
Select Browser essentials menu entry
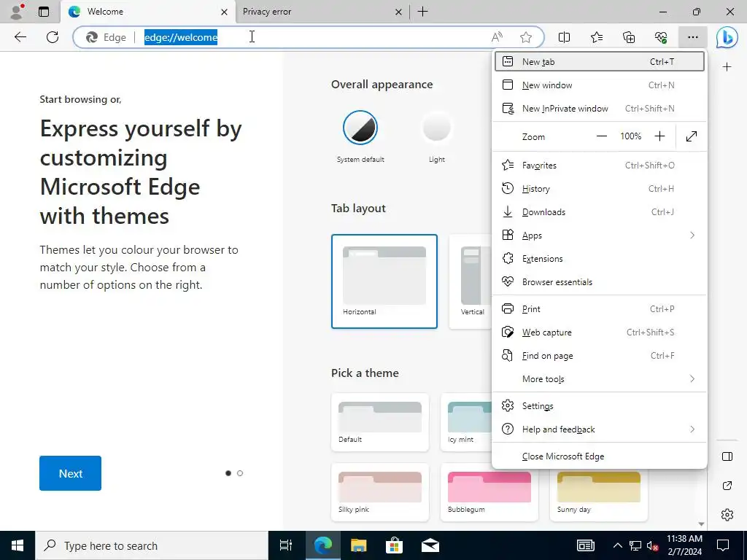[600, 282]
